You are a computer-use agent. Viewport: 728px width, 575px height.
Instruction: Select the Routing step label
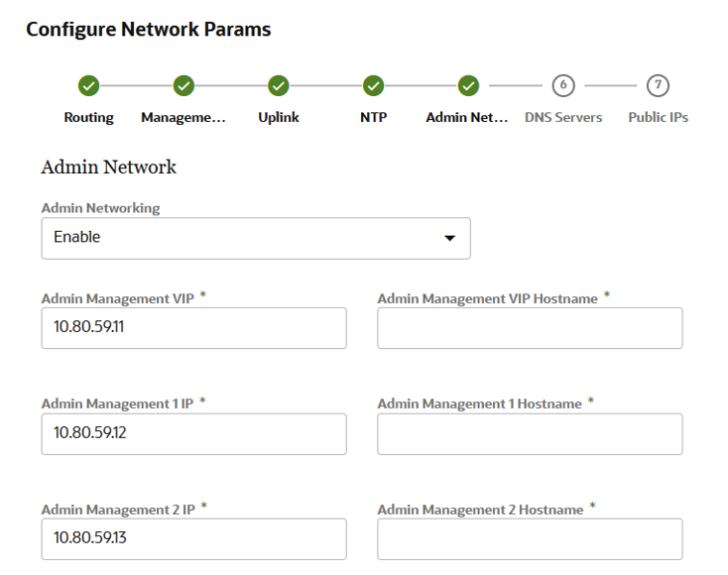[x=88, y=117]
